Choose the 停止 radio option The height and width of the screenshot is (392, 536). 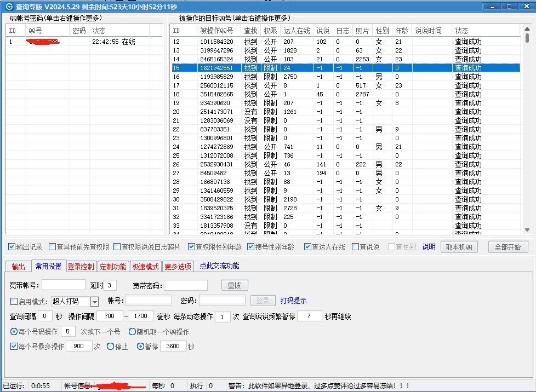(111, 346)
